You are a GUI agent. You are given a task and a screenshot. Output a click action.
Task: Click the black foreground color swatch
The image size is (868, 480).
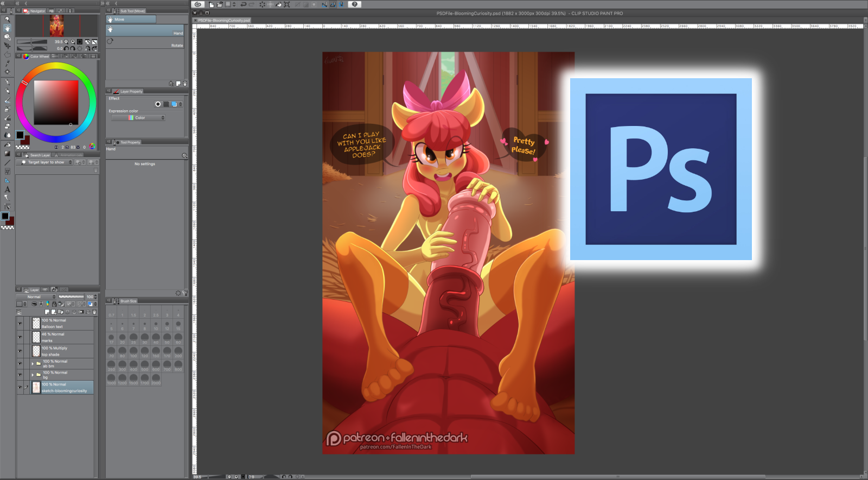pyautogui.click(x=5, y=216)
